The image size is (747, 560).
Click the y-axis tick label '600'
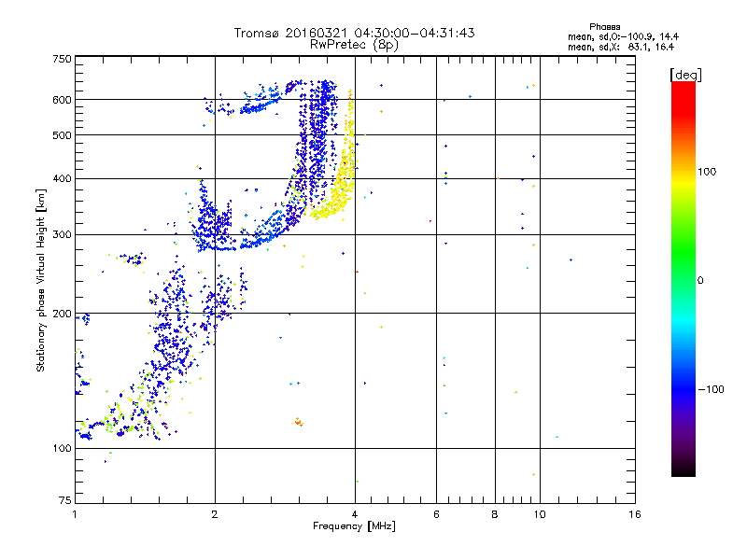tap(62, 100)
